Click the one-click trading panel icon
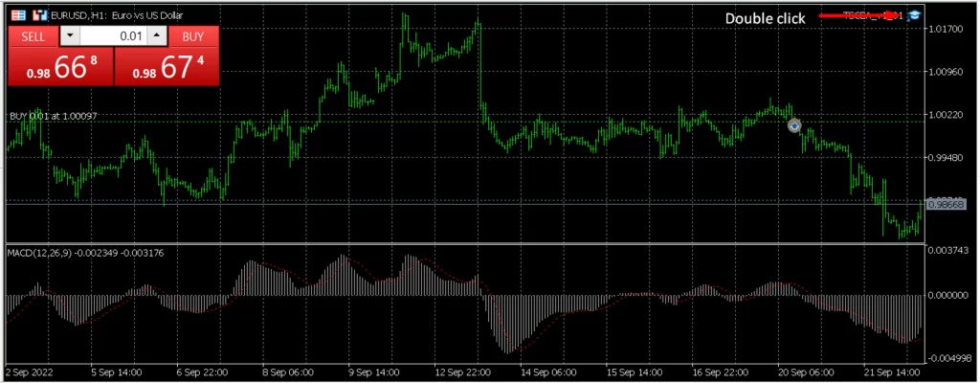 click(x=19, y=16)
